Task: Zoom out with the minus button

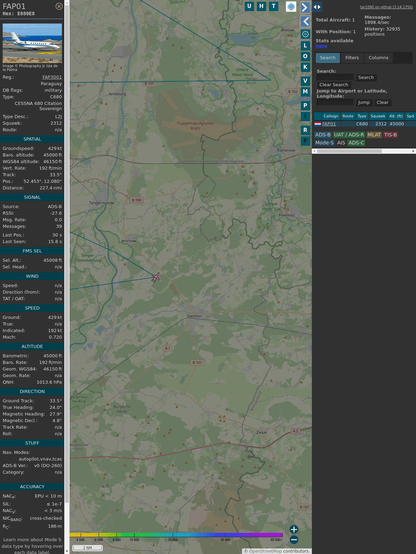Action: point(294,540)
